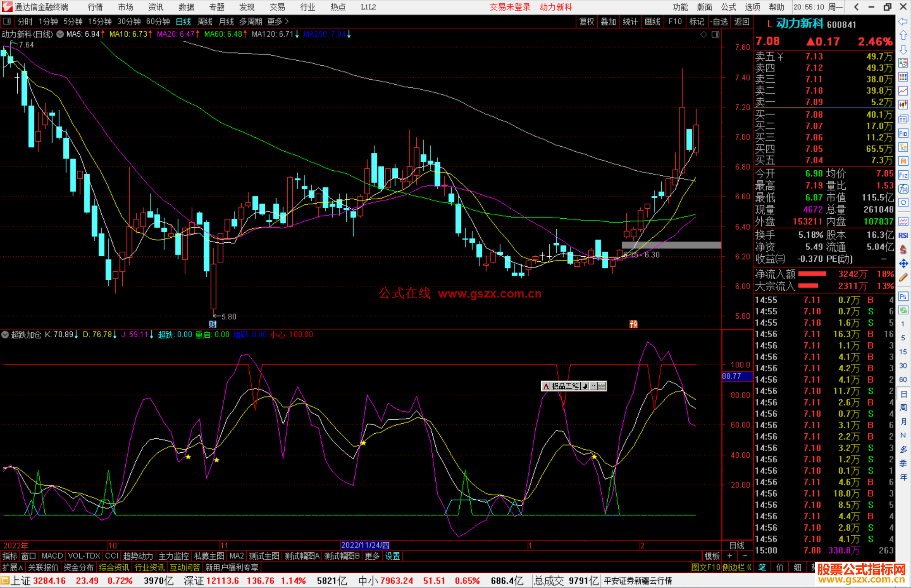This screenshot has height=588, width=911.
Task: Click the f(x) formula icon
Action: click(x=903, y=189)
